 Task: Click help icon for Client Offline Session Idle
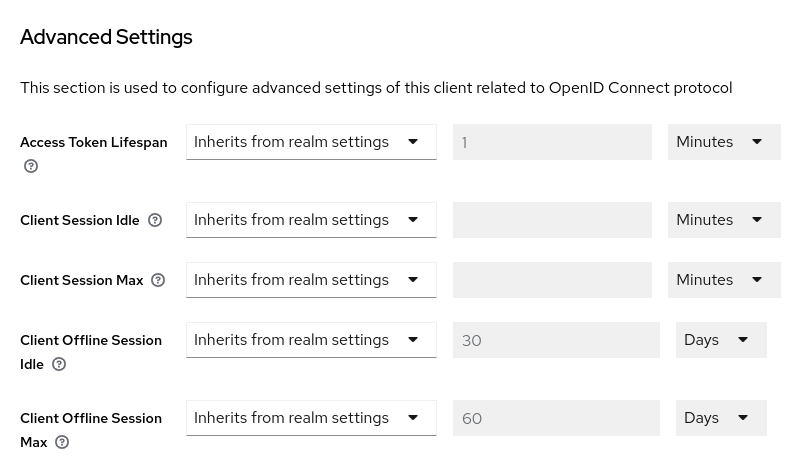coord(59,364)
